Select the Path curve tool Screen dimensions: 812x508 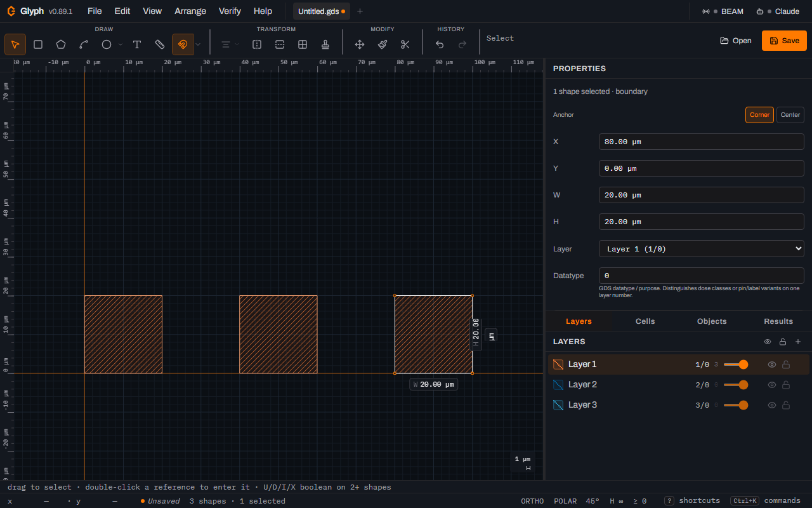pos(84,44)
